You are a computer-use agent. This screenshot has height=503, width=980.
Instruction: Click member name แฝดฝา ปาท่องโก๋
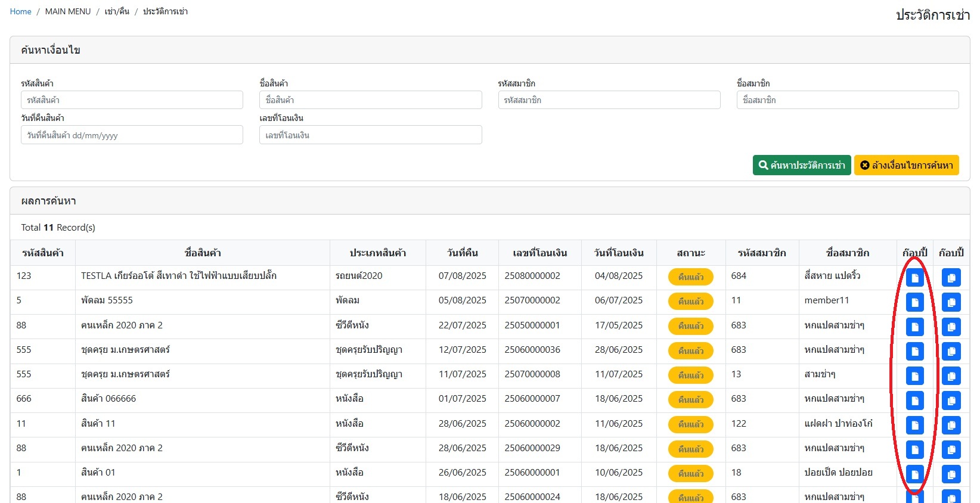pyautogui.click(x=839, y=423)
